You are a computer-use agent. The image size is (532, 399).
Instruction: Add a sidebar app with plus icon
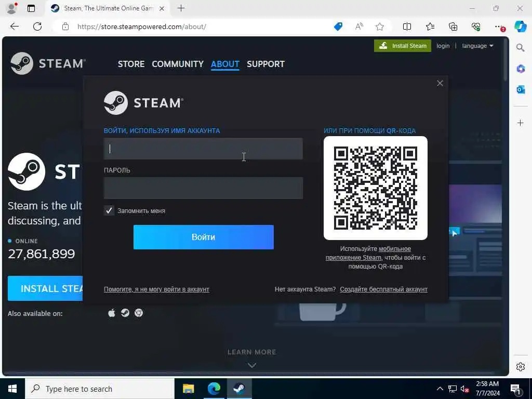(521, 123)
